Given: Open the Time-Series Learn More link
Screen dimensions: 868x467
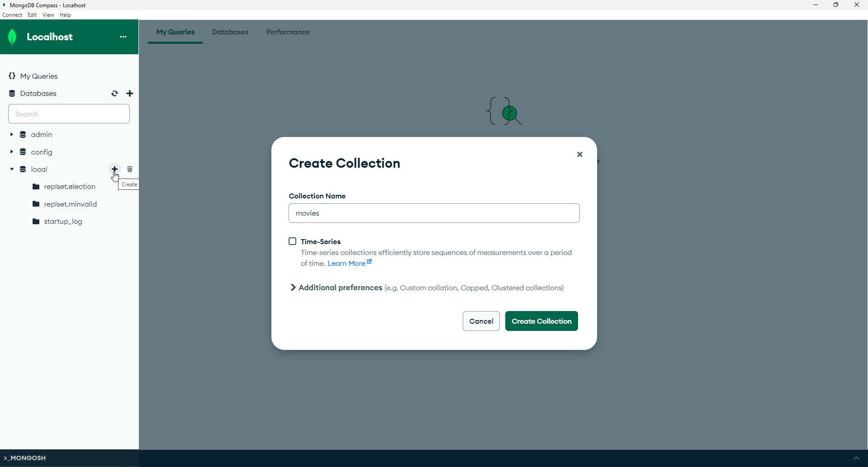Looking at the screenshot, I should click(x=346, y=263).
